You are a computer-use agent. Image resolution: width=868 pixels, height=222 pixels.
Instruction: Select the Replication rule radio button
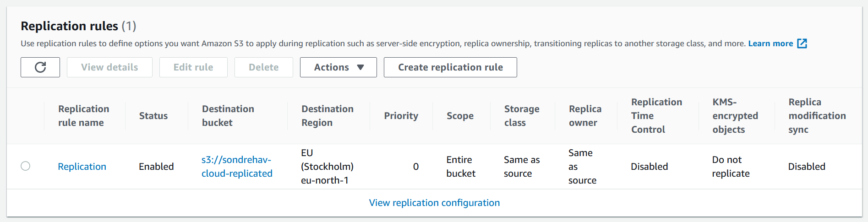pos(26,166)
